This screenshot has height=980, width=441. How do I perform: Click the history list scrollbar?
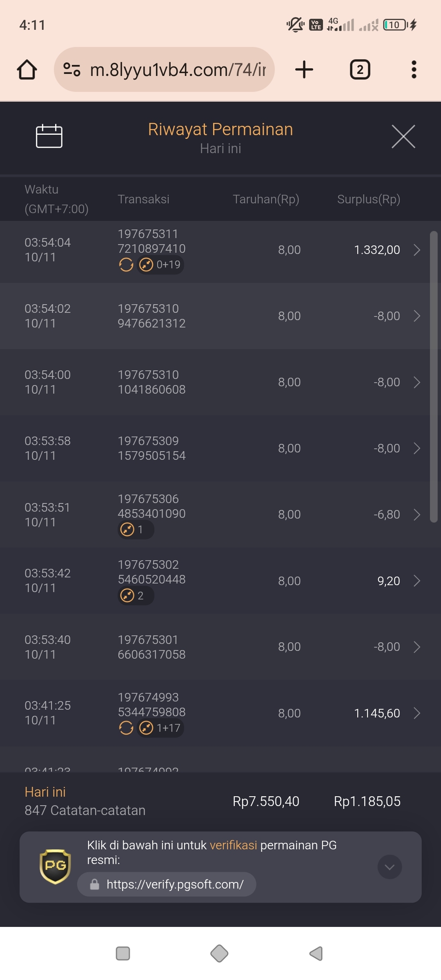pos(434,376)
